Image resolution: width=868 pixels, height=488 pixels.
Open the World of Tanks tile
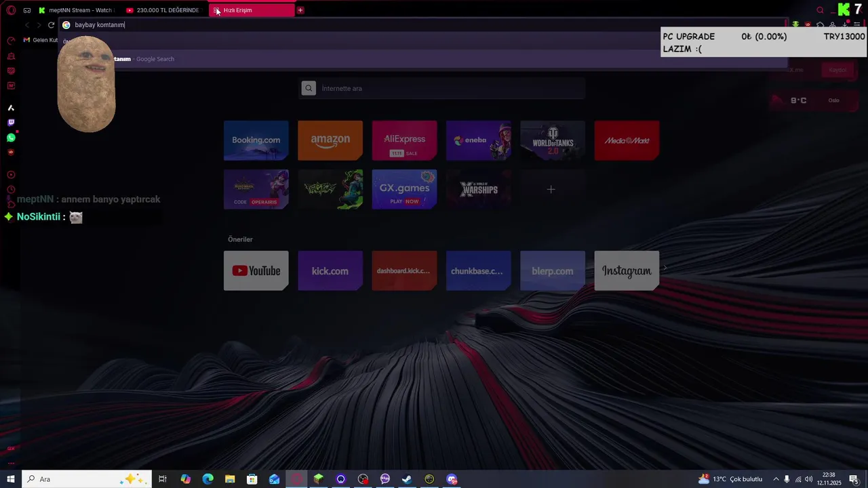coord(553,140)
